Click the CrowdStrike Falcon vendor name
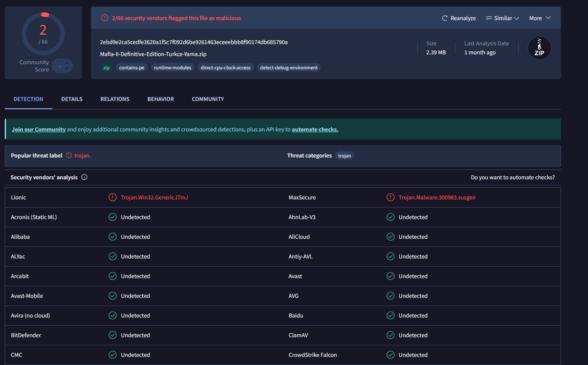Image resolution: width=588 pixels, height=365 pixels. pyautogui.click(x=313, y=355)
